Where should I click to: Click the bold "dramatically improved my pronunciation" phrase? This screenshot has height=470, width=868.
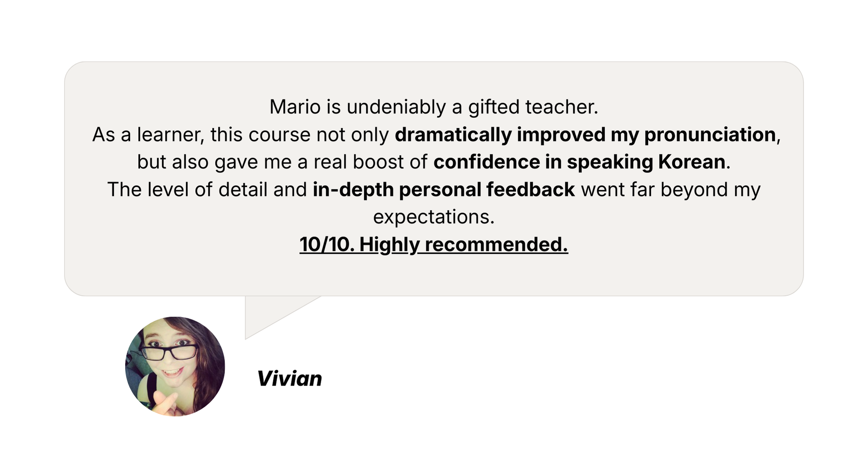pos(585,135)
